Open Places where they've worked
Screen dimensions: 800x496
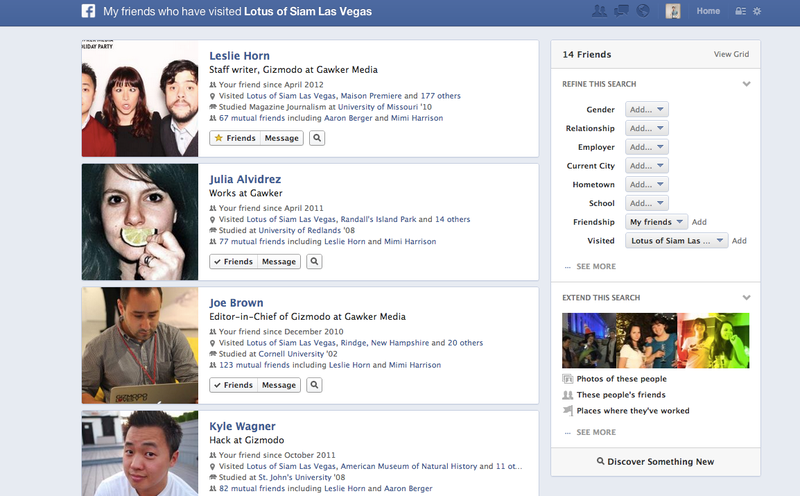pos(633,411)
